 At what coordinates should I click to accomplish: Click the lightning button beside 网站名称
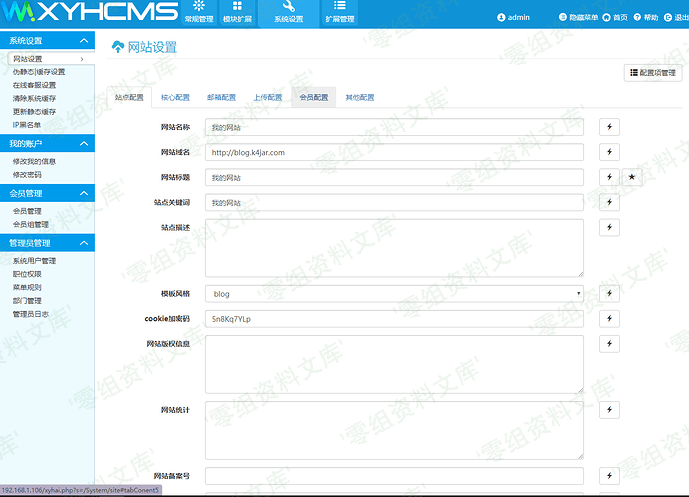pyautogui.click(x=609, y=127)
